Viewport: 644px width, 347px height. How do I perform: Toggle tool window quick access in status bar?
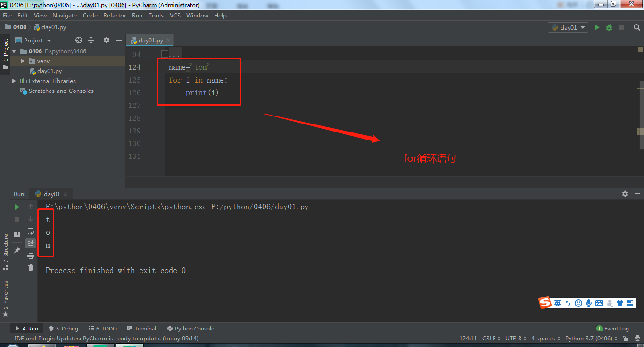click(7, 339)
